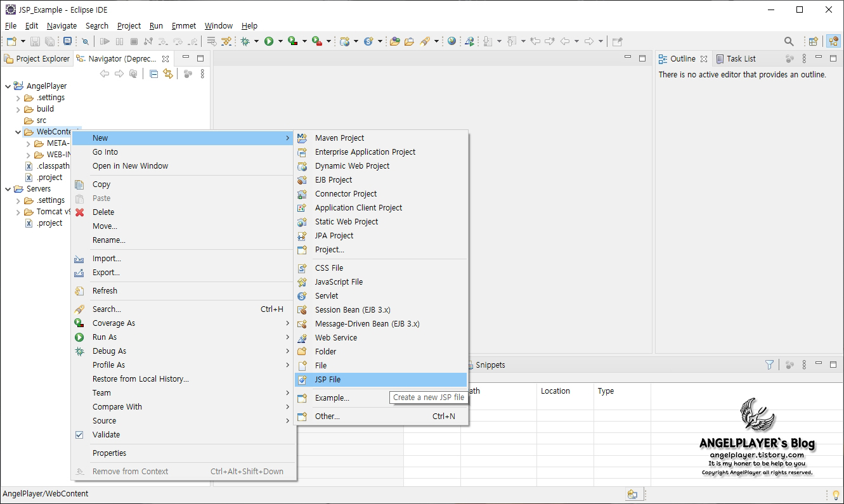Expand the build folder
The image size is (844, 504).
tap(18, 110)
